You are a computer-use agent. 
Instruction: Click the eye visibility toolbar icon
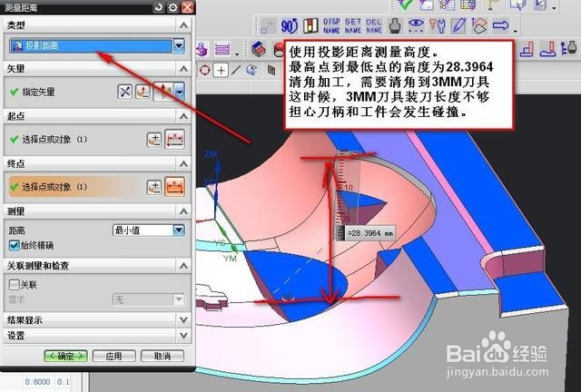pyautogui.click(x=416, y=25)
